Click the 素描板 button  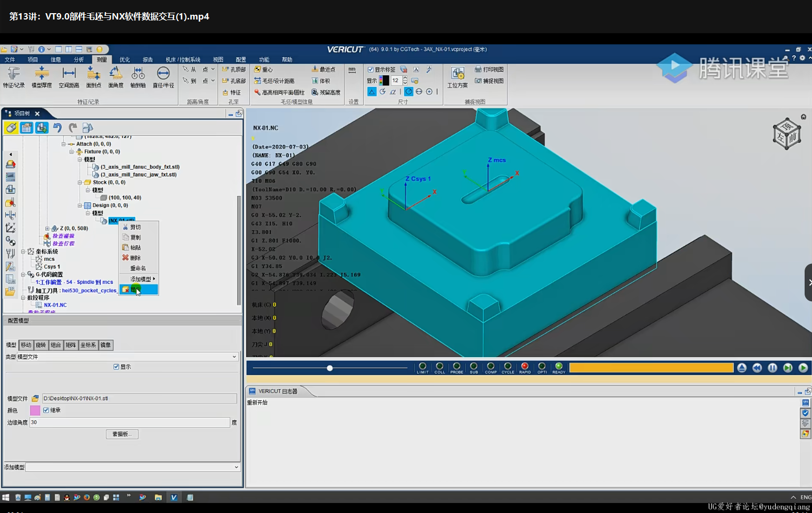coord(123,434)
